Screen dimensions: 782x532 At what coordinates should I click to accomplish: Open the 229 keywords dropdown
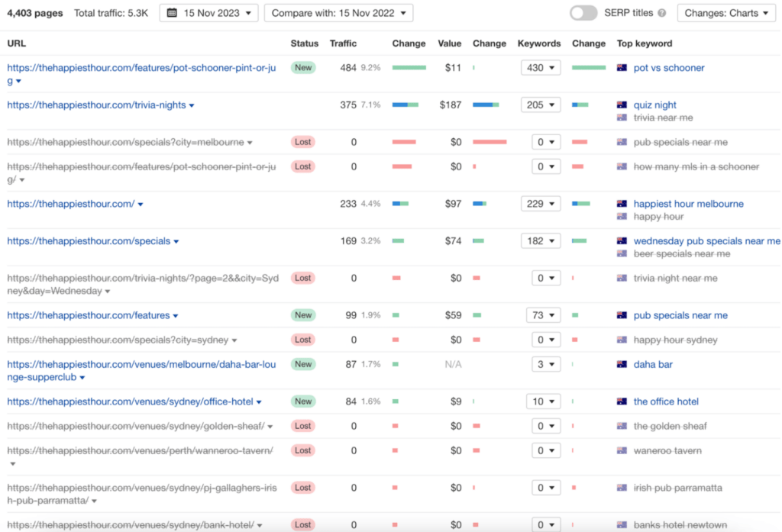coord(541,204)
